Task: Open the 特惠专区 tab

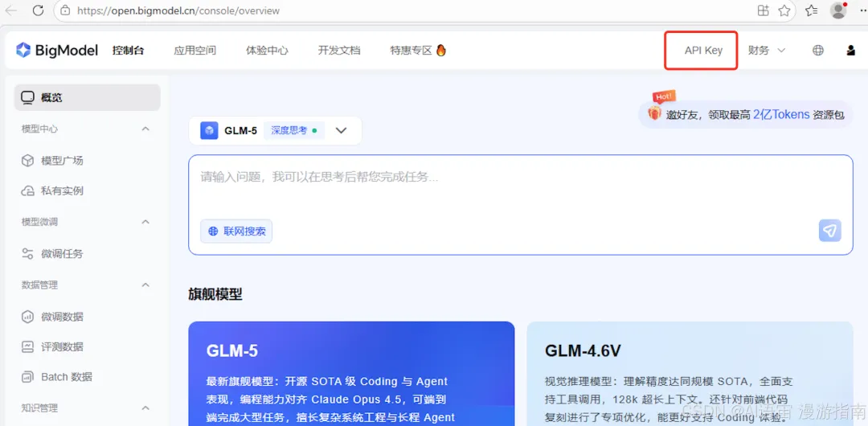Action: pyautogui.click(x=411, y=51)
